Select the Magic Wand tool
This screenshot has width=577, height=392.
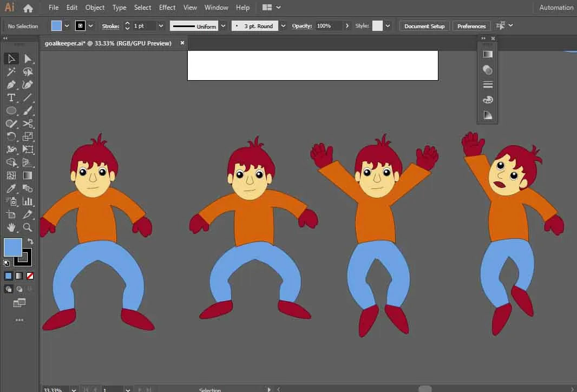[x=11, y=71]
